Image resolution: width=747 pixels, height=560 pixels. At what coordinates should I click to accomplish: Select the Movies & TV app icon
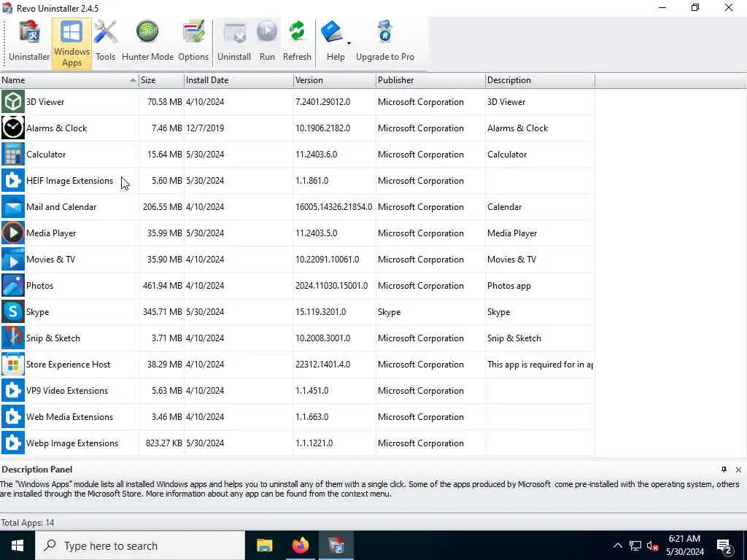[x=13, y=259]
